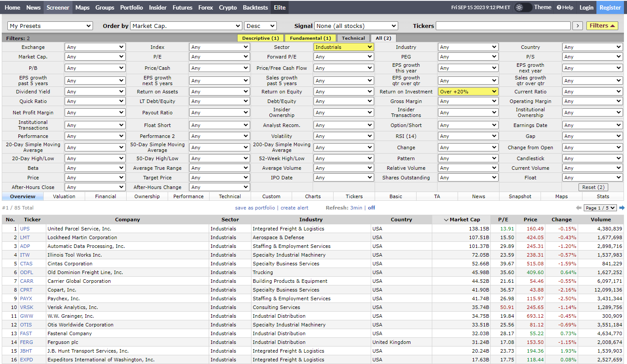Change the Desc sort direction dropdown
Screen dimensions: 627x364
pyautogui.click(x=260, y=26)
